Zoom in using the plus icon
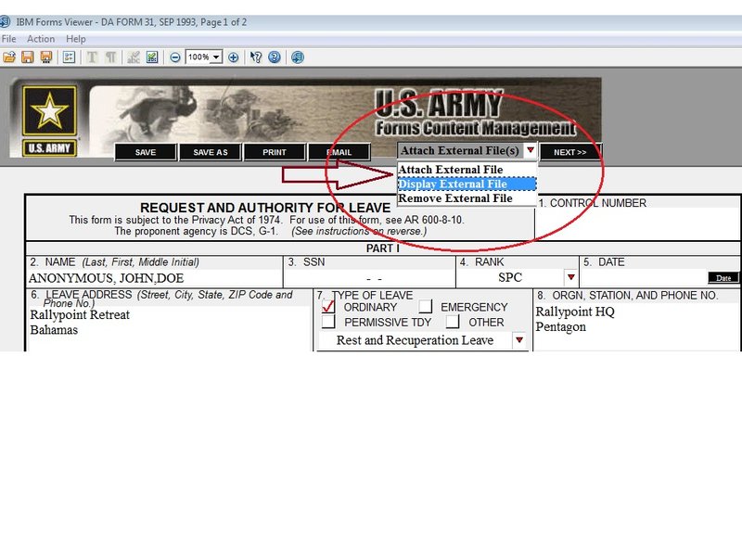The image size is (742, 560). tap(232, 57)
